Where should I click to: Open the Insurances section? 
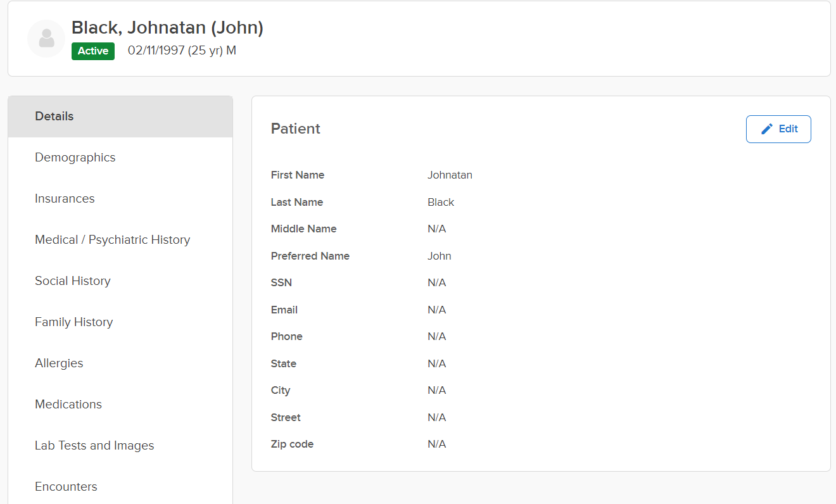(65, 199)
